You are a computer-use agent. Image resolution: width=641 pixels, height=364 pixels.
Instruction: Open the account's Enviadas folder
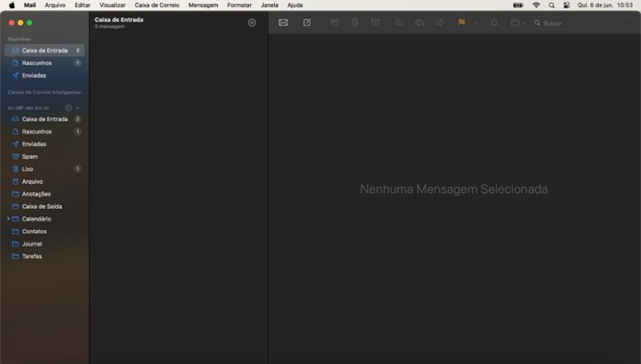click(44, 143)
